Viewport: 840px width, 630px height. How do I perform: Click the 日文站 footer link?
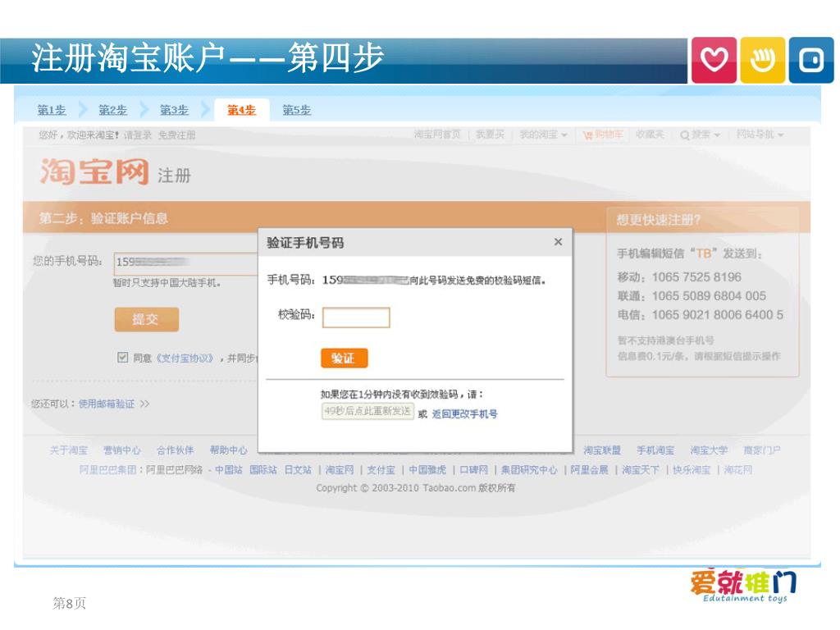pos(298,470)
